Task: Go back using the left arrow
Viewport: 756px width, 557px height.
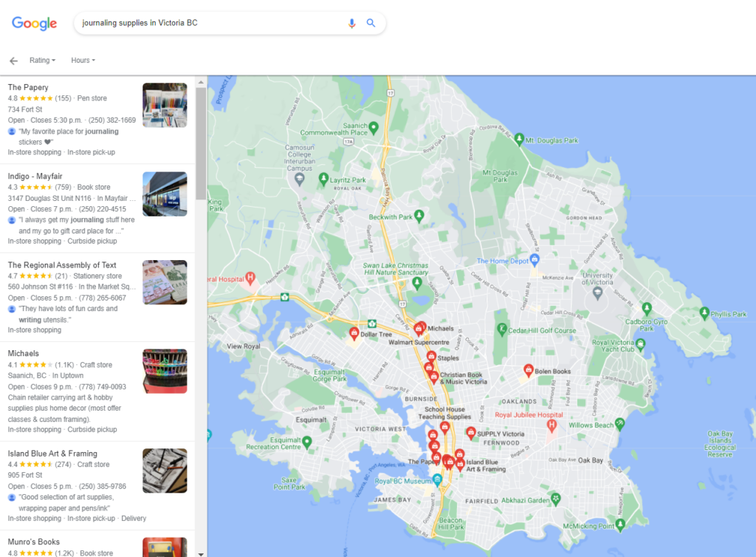Action: (x=13, y=61)
